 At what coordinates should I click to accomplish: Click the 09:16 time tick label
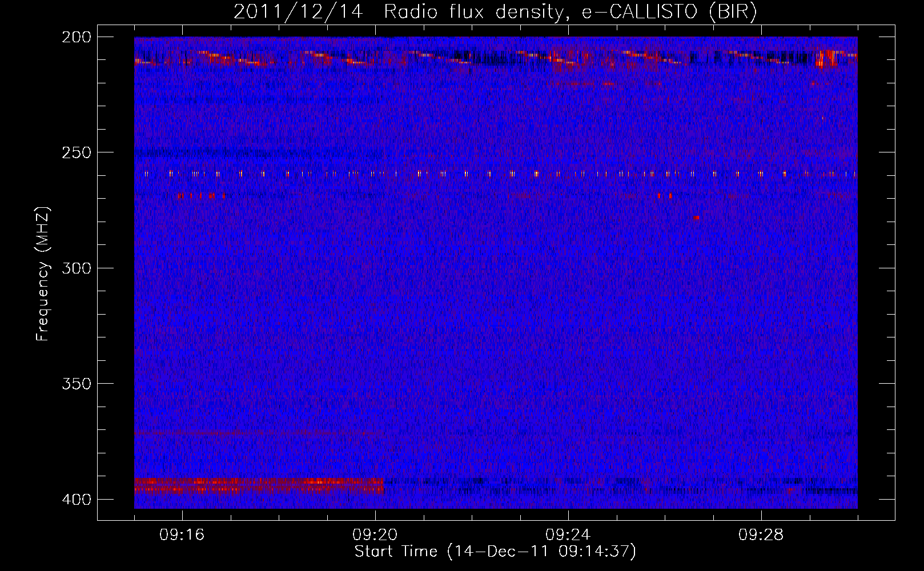click(182, 535)
